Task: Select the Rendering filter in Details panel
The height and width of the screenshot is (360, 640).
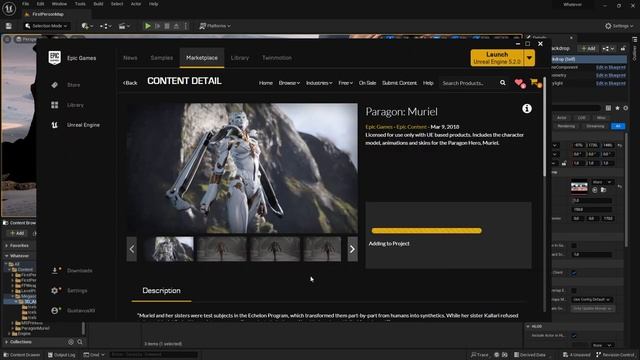Action: (566, 126)
